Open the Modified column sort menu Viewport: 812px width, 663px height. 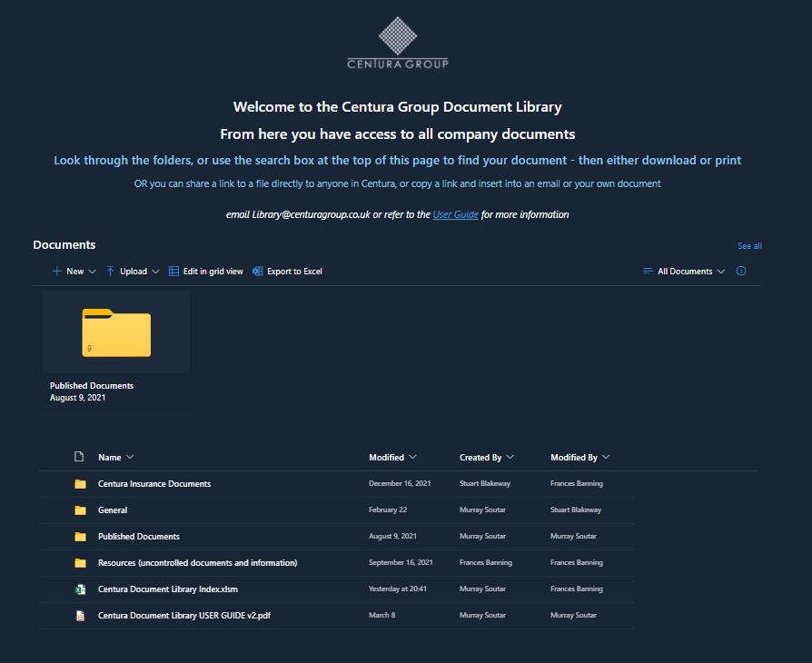click(412, 457)
